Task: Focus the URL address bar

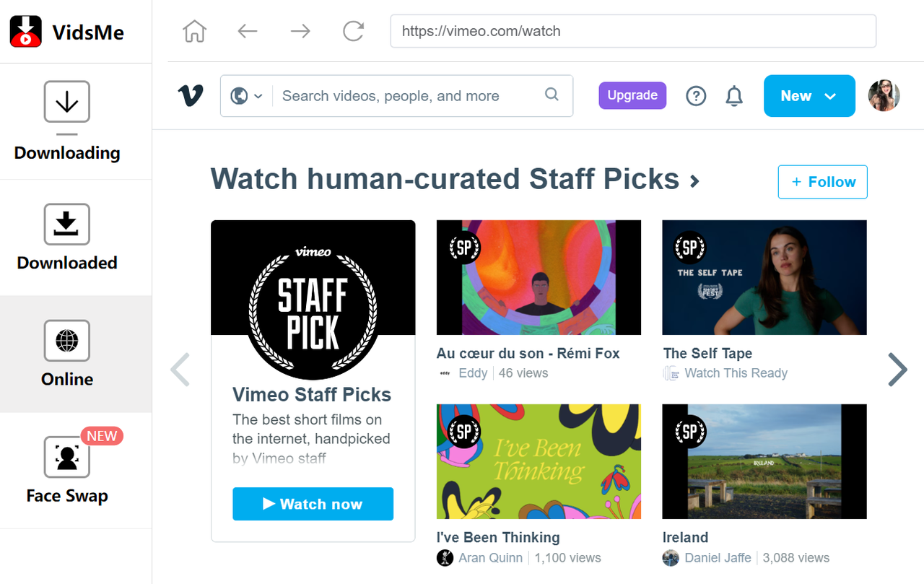Action: tap(633, 31)
